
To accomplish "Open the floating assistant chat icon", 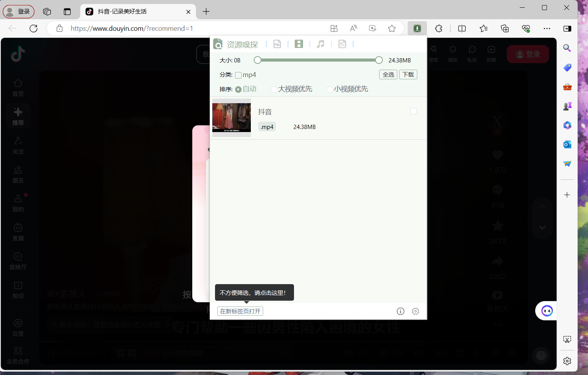I will [x=547, y=311].
